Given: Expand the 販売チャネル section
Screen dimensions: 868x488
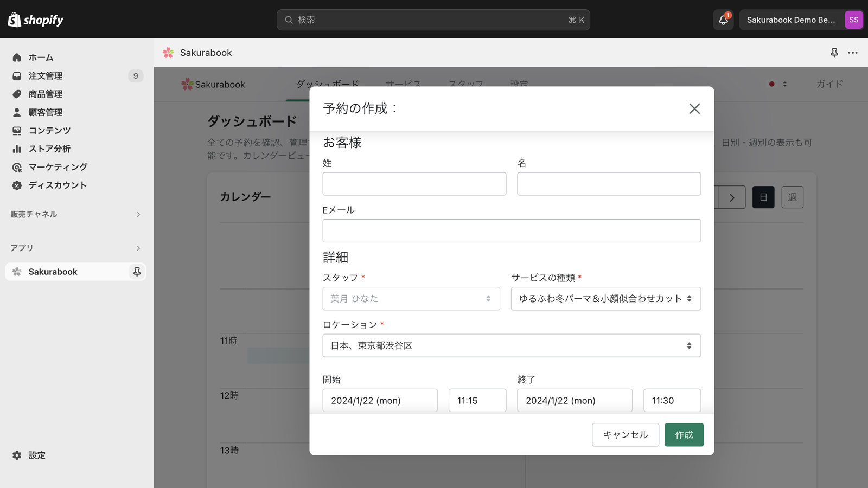Looking at the screenshot, I should tap(76, 214).
